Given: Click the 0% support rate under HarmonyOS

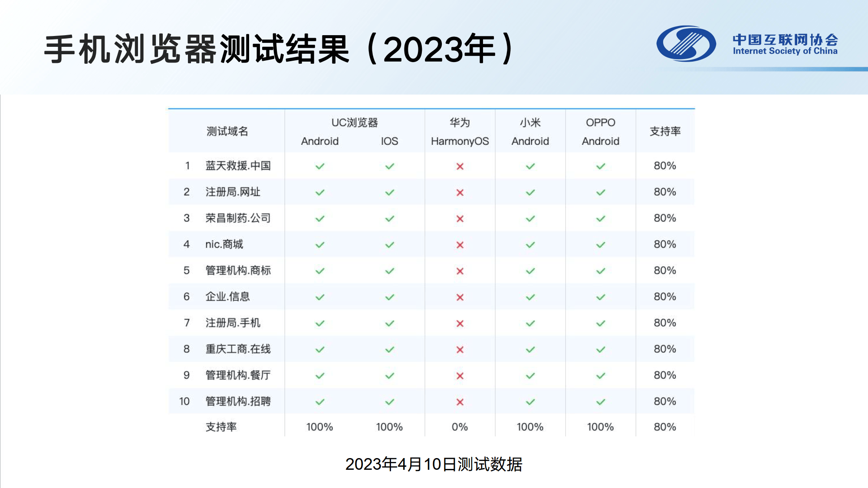Looking at the screenshot, I should (x=460, y=427).
